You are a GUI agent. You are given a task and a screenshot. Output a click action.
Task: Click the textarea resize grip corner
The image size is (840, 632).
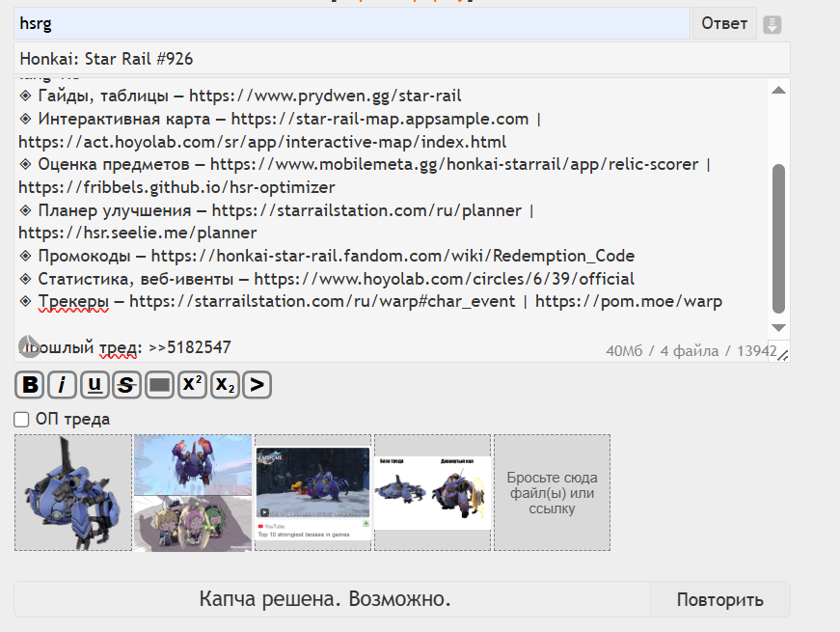click(x=783, y=355)
